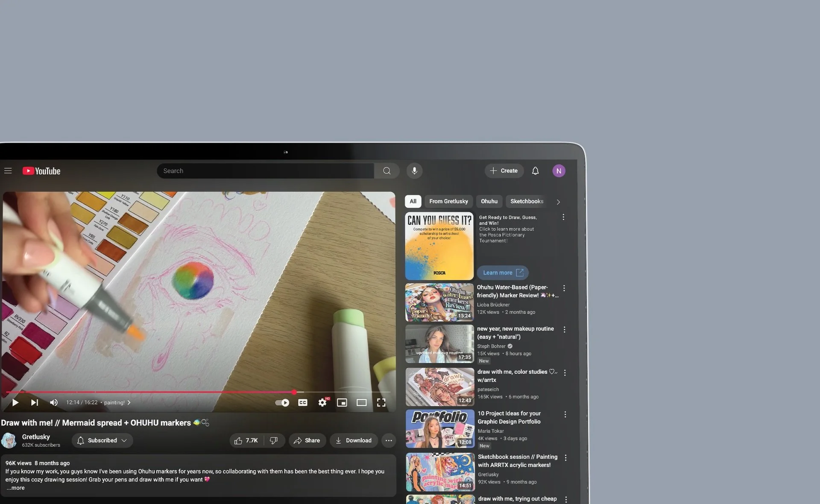Screen dimensions: 820x504
Task: Mute the video volume speaker icon
Action: click(x=54, y=402)
